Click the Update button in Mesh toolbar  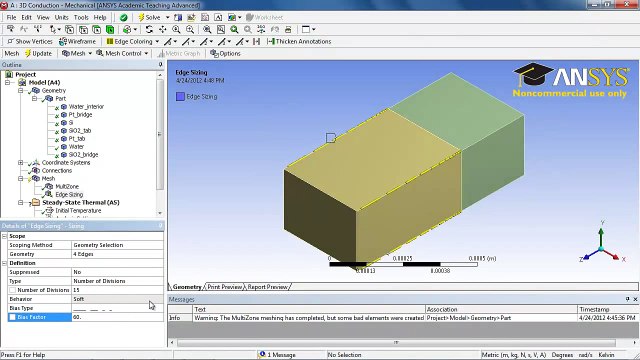[x=38, y=53]
